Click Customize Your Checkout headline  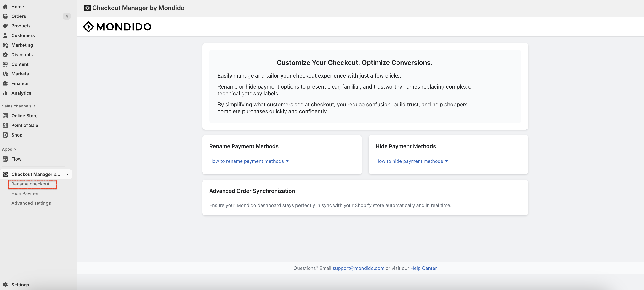[x=354, y=63]
